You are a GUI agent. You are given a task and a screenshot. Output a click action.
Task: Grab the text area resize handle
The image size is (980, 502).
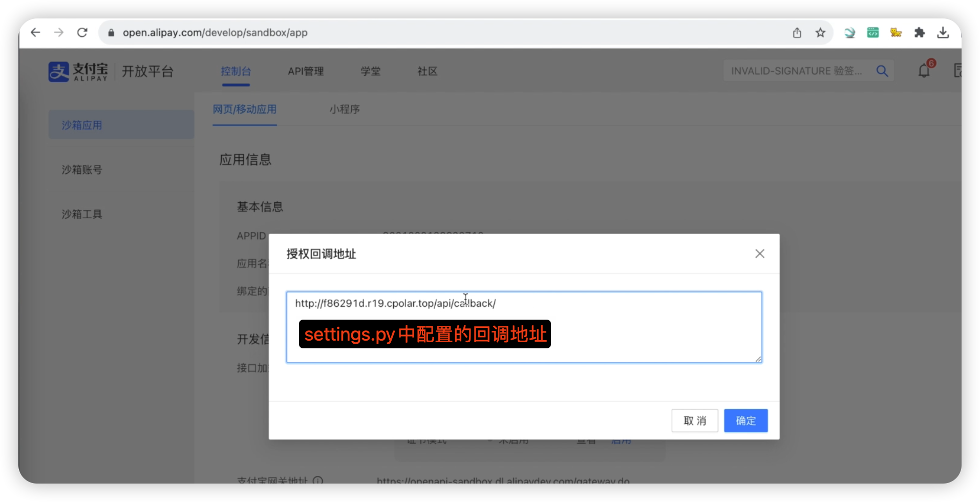click(x=758, y=359)
